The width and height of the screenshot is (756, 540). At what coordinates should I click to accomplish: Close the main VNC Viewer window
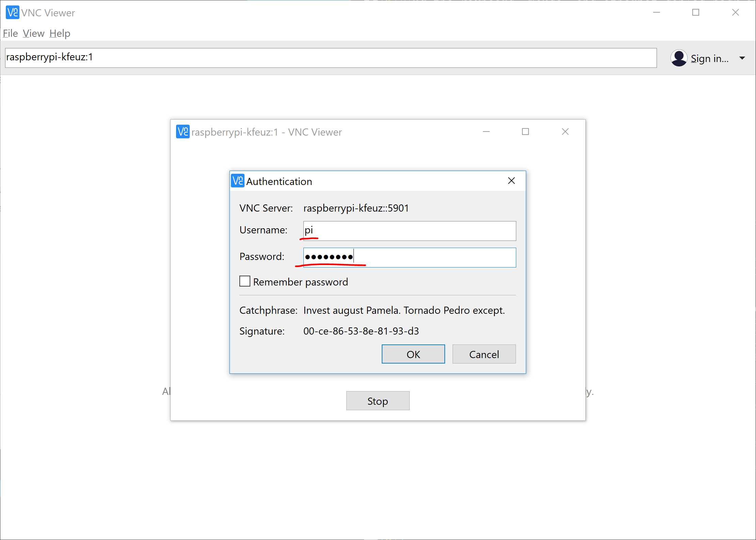(736, 13)
